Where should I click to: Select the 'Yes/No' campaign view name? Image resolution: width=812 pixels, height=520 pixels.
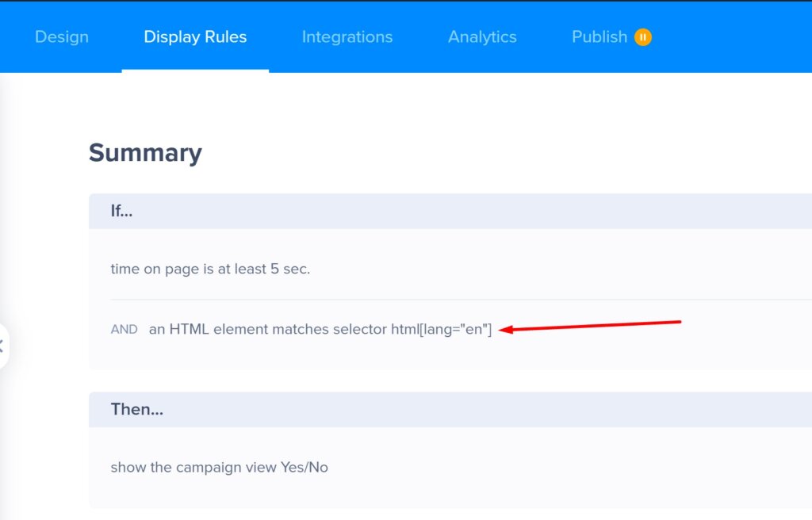pyautogui.click(x=307, y=468)
